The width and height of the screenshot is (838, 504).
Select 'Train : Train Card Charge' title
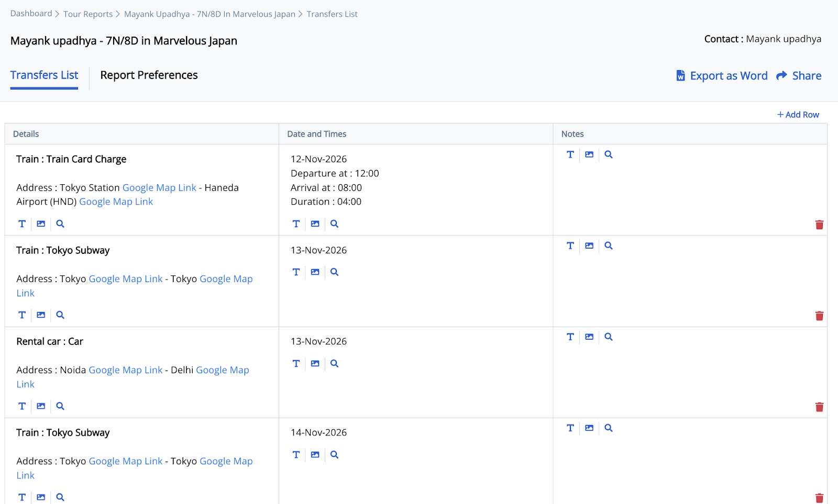click(71, 159)
